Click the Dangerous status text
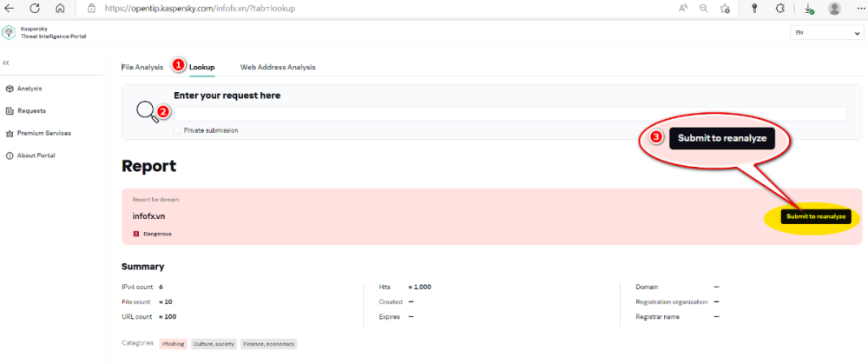 (157, 234)
